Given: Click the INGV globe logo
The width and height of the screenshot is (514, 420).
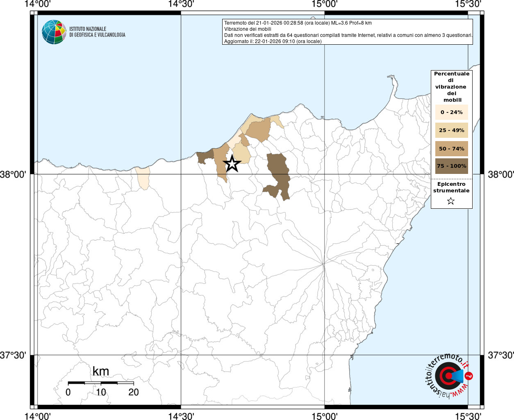Looking at the screenshot, I should tap(54, 32).
